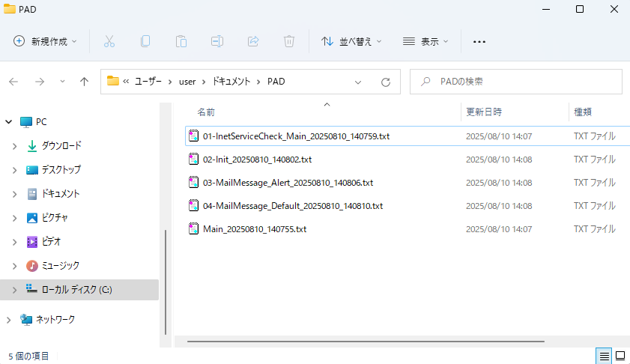The height and width of the screenshot is (364, 630).
Task: Select file name 04-MailMessage_Default_20250810_140810.txt
Action: click(293, 206)
